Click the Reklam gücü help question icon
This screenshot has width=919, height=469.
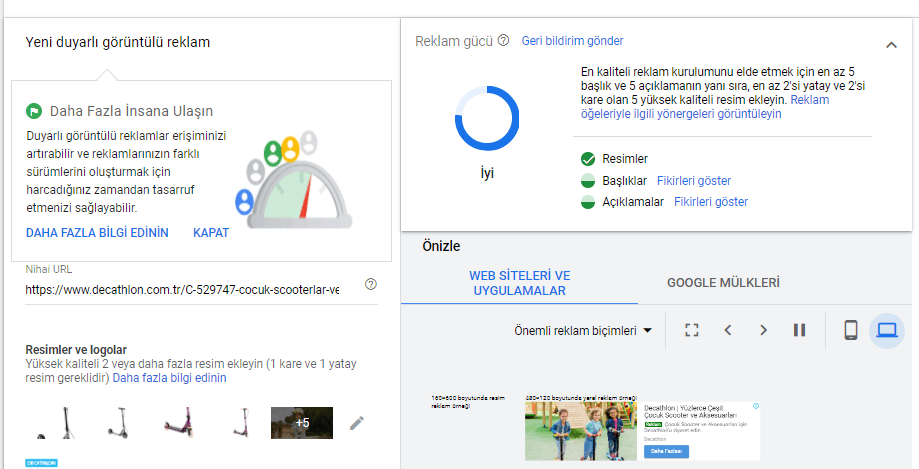[x=503, y=41]
